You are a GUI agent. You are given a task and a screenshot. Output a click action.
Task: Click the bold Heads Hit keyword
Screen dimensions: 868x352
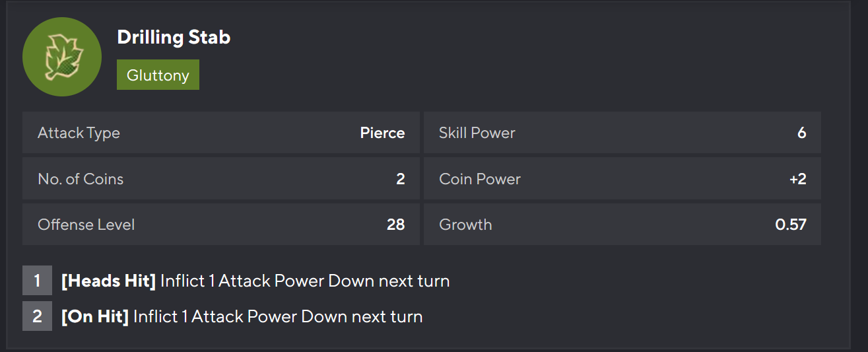pos(108,281)
